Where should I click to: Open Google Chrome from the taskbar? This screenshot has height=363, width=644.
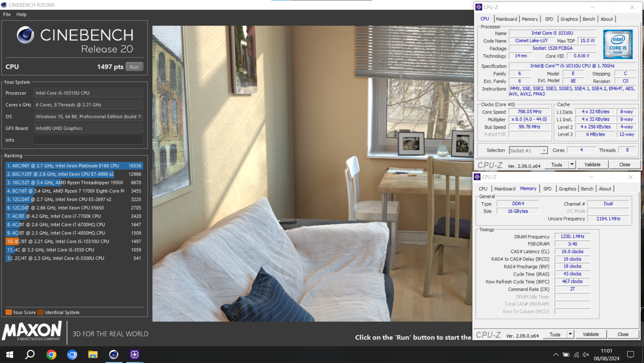tap(51, 355)
